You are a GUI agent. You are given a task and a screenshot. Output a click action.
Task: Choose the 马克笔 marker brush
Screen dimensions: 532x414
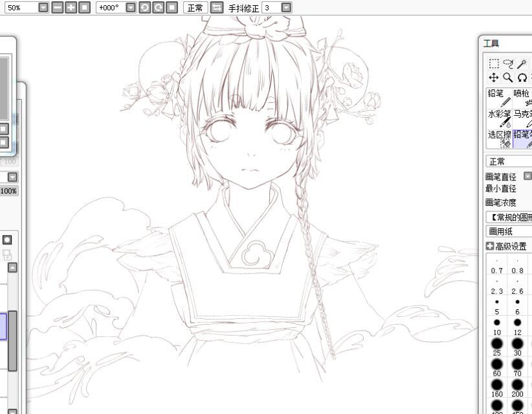(522, 118)
